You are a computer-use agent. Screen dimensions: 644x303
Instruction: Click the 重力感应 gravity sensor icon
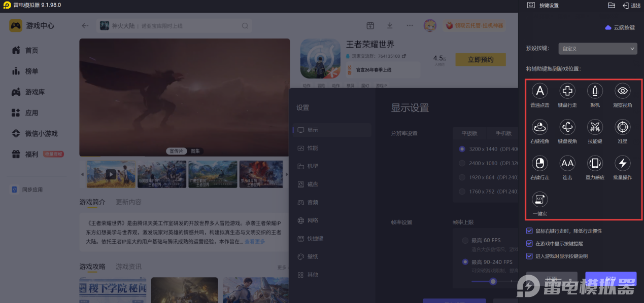[x=595, y=163]
